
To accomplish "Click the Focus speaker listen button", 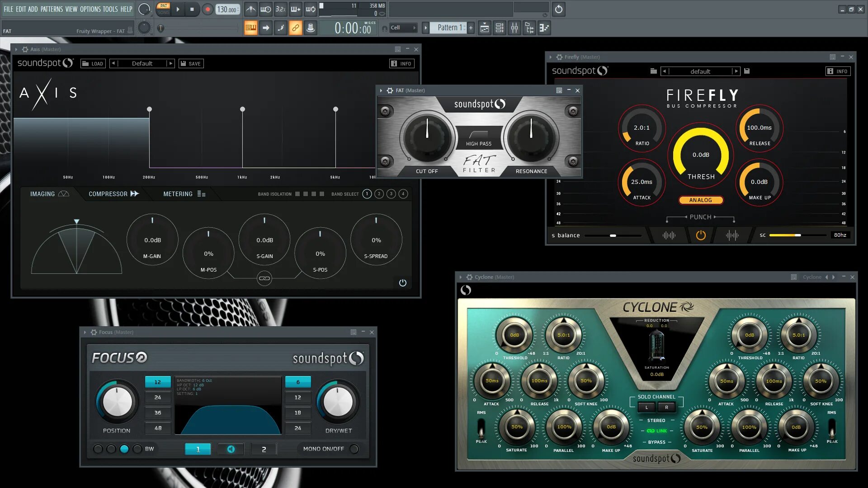I will 231,449.
